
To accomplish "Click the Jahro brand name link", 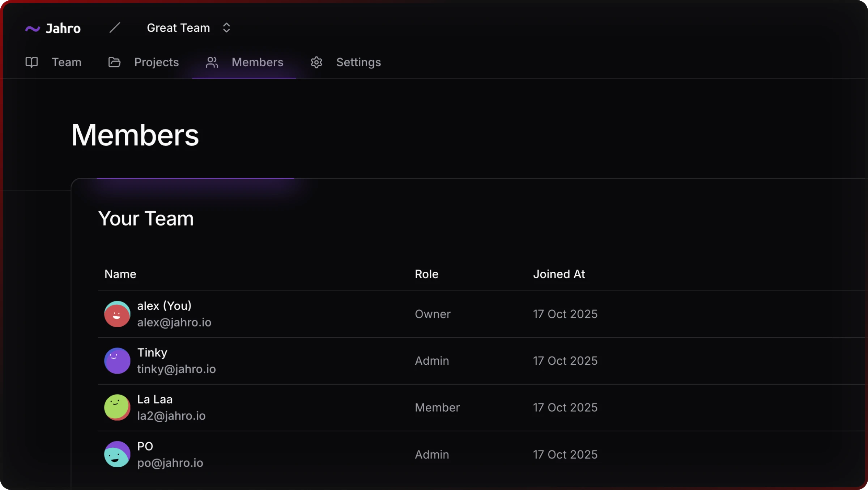I will (x=63, y=29).
